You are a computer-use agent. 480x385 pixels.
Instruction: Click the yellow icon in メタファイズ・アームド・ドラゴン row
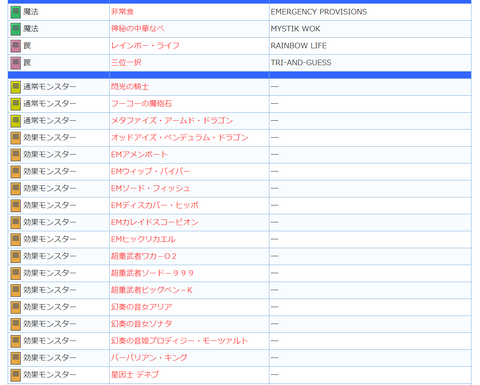click(16, 121)
